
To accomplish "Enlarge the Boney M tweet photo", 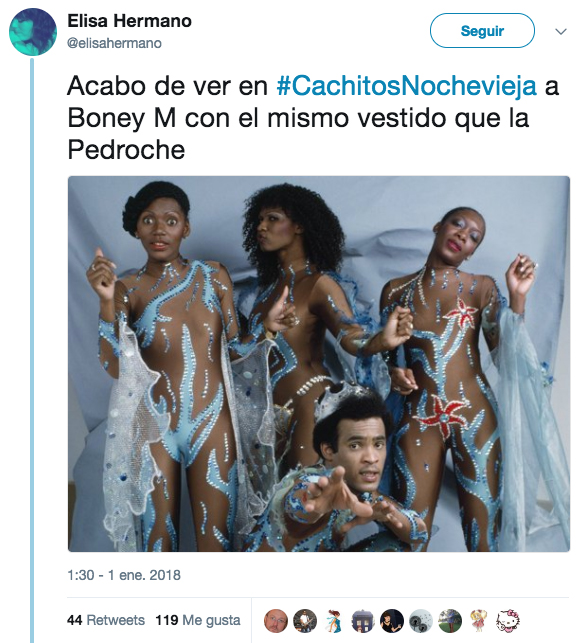I will pos(319,364).
